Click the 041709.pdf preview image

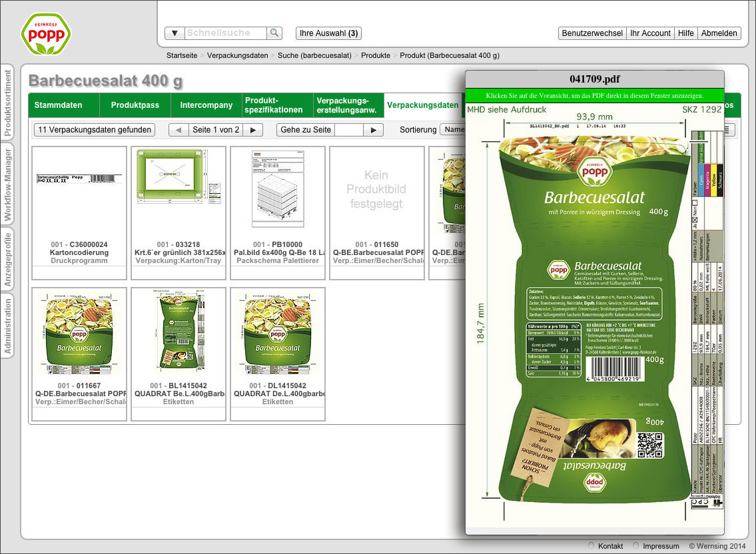pyautogui.click(x=595, y=314)
